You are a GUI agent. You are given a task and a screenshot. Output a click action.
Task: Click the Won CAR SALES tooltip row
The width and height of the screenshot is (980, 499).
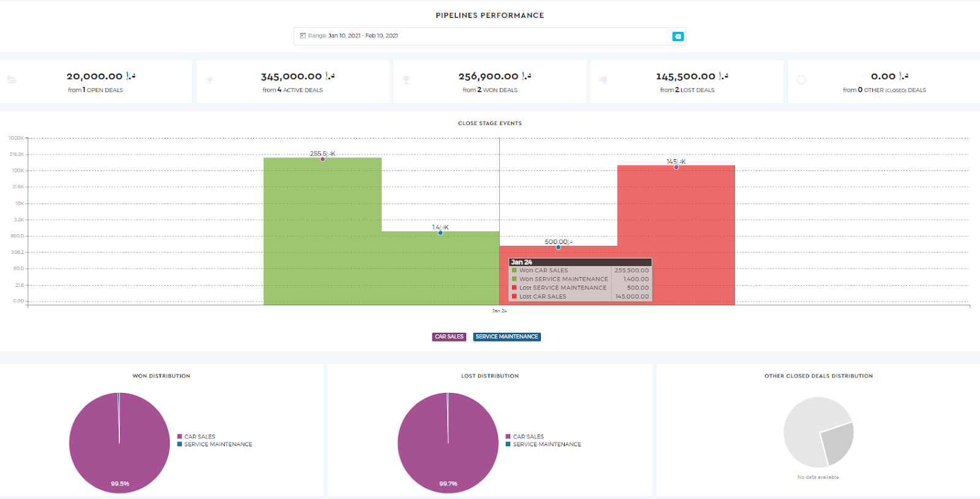pos(580,270)
